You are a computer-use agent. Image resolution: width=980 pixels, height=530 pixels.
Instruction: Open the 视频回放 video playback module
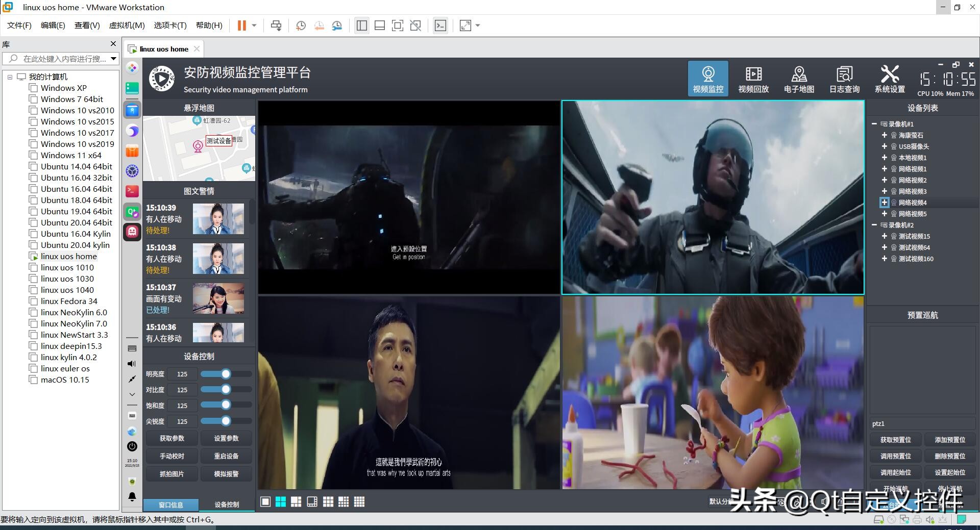click(753, 79)
